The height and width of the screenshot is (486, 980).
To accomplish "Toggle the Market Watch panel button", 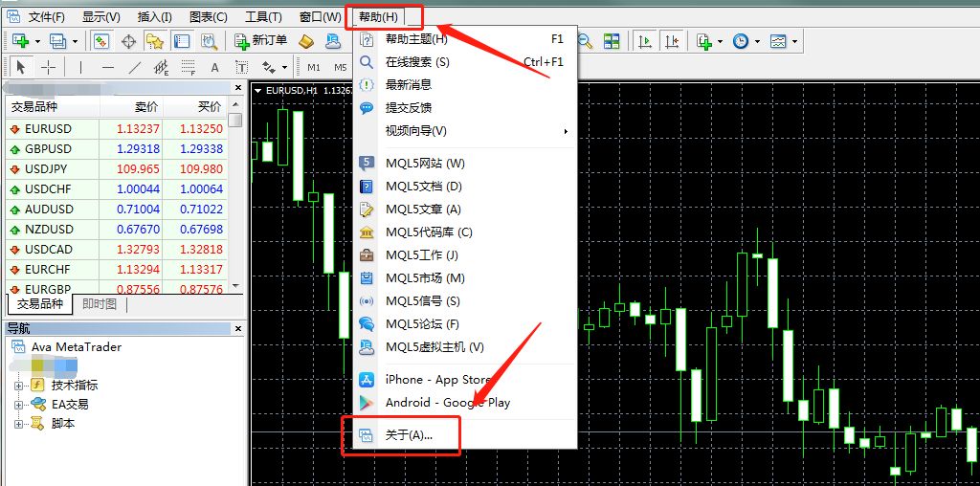I will tap(101, 41).
